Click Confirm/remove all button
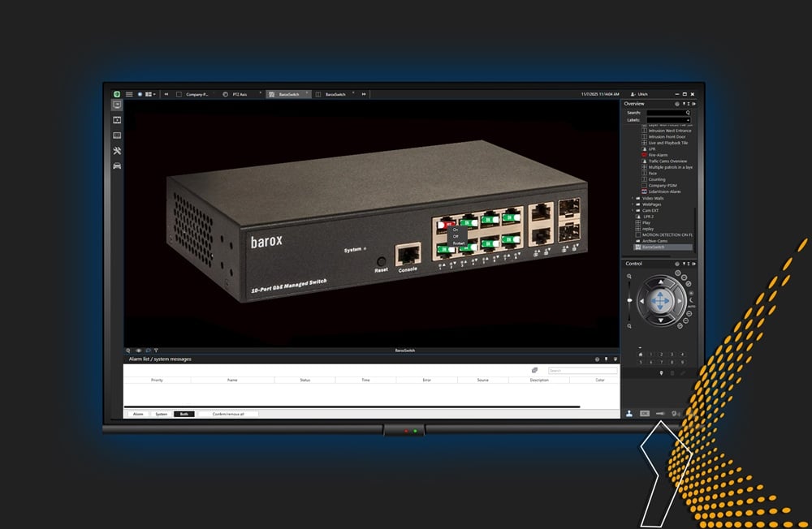Screen dimensions: 812x529 (x=228, y=414)
